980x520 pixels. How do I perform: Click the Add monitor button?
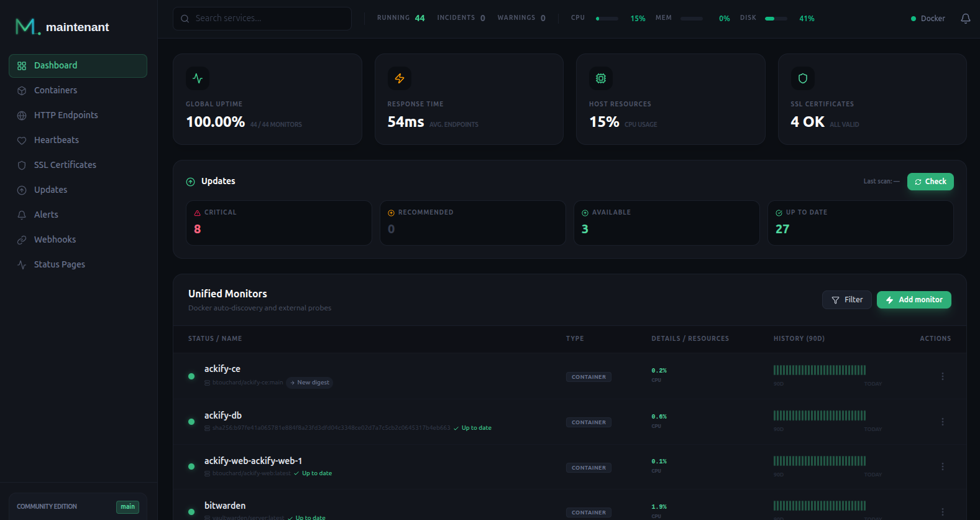click(914, 300)
